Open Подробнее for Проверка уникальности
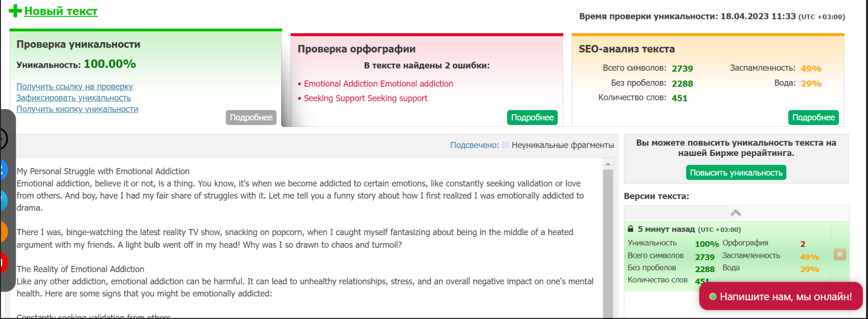Image resolution: width=868 pixels, height=319 pixels. click(x=251, y=117)
